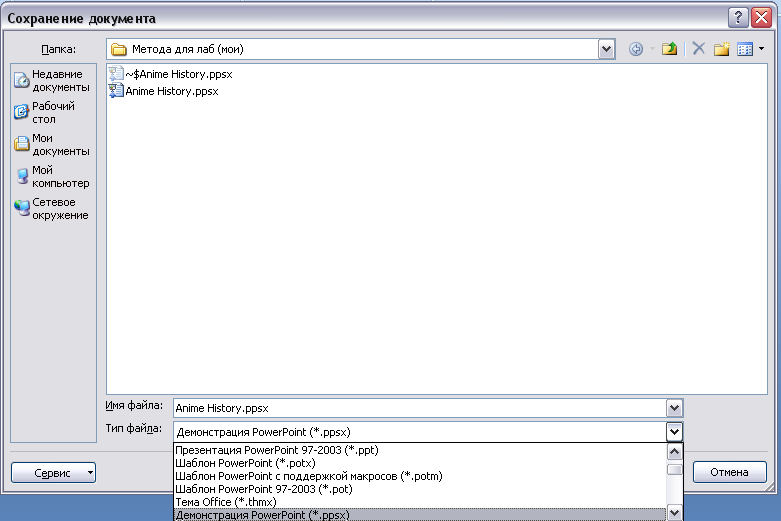Choose Демонстрация PowerPoint (*.ppsx) list entry

coord(420,515)
